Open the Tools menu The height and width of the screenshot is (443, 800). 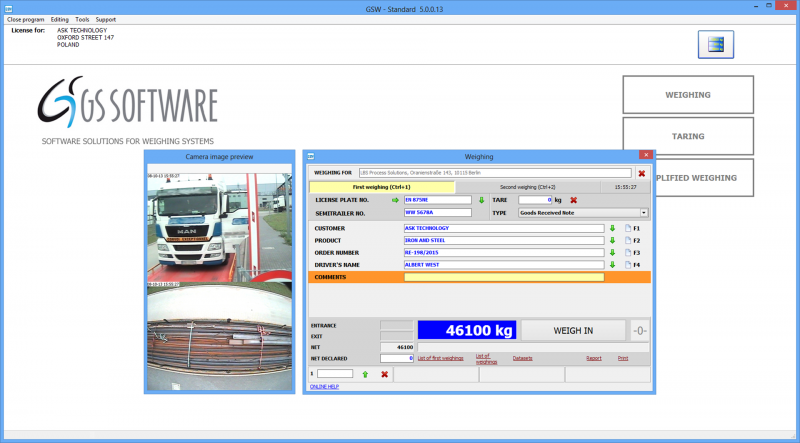82,19
